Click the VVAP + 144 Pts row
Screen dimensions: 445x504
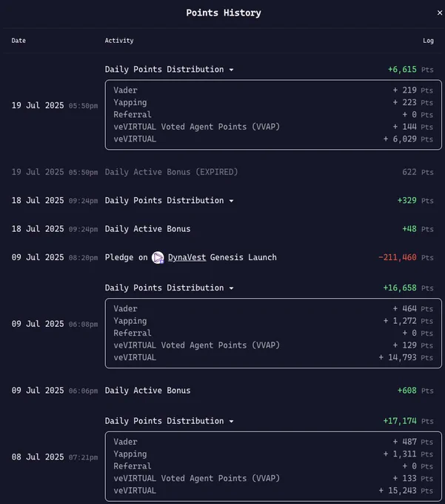tap(273, 127)
